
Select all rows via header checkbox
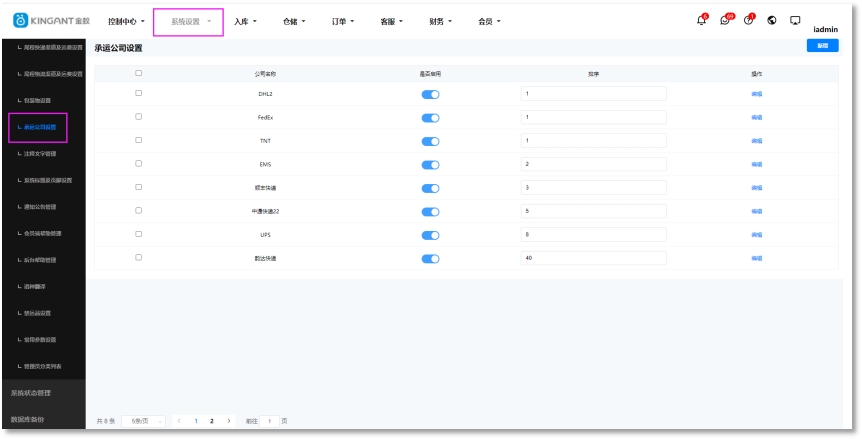coord(139,73)
